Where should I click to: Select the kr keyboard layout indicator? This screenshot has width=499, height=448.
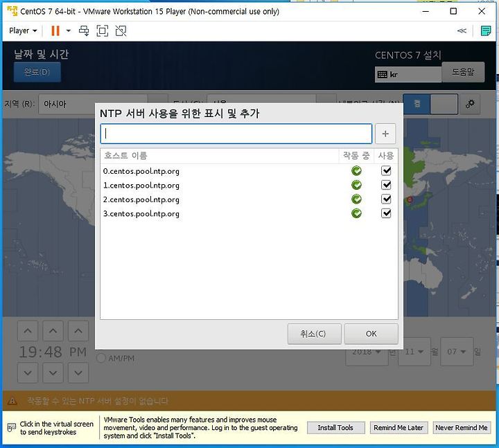pos(408,74)
